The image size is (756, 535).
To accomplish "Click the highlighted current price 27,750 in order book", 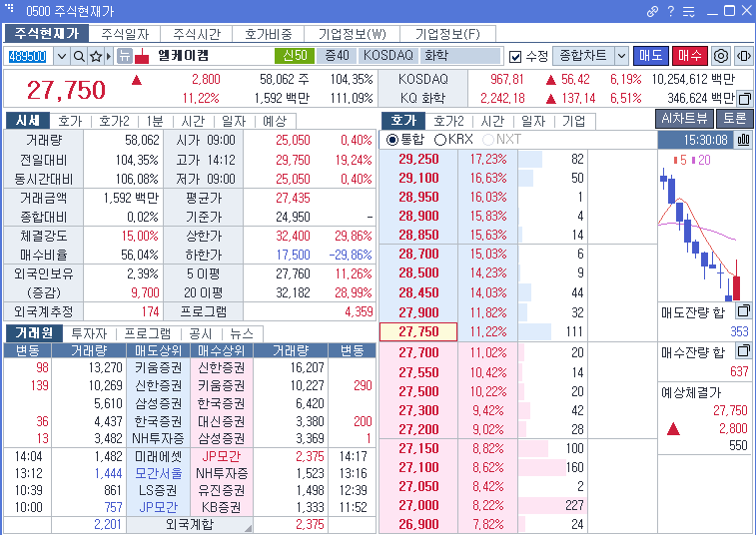I will coord(418,332).
